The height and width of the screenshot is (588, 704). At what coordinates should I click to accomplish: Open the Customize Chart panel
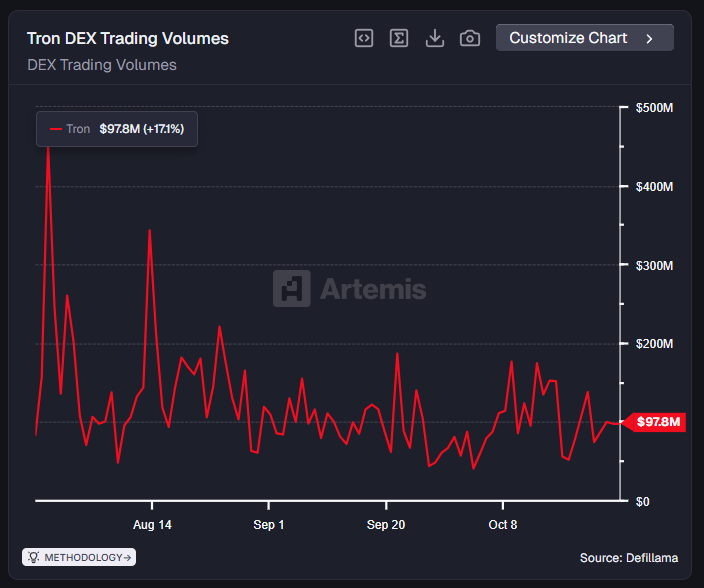click(x=585, y=38)
